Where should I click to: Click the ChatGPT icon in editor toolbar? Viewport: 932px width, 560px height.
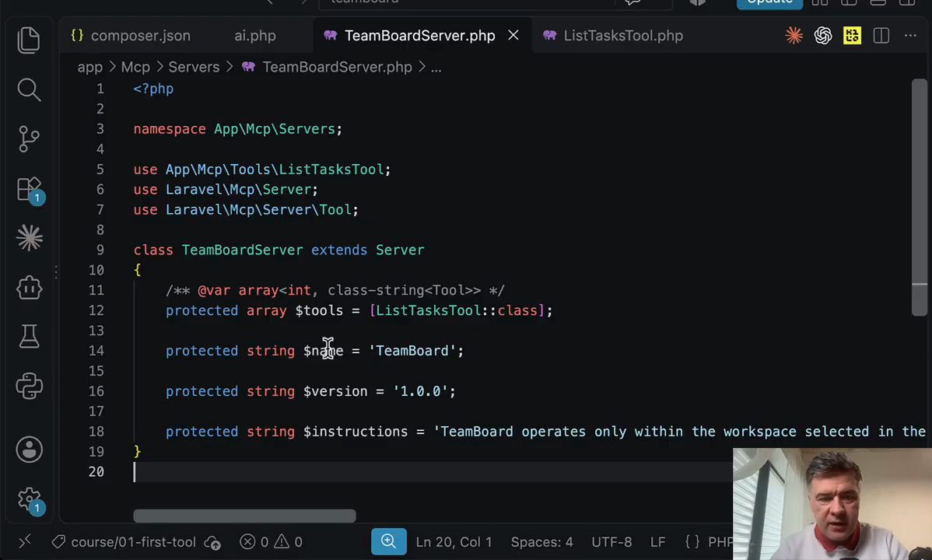point(822,36)
